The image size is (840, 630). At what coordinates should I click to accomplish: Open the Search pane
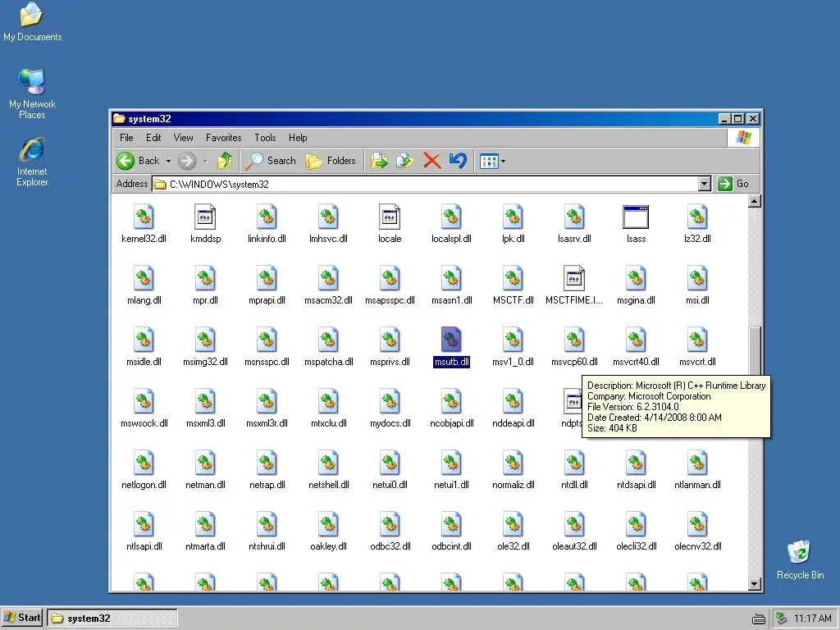[271, 161]
